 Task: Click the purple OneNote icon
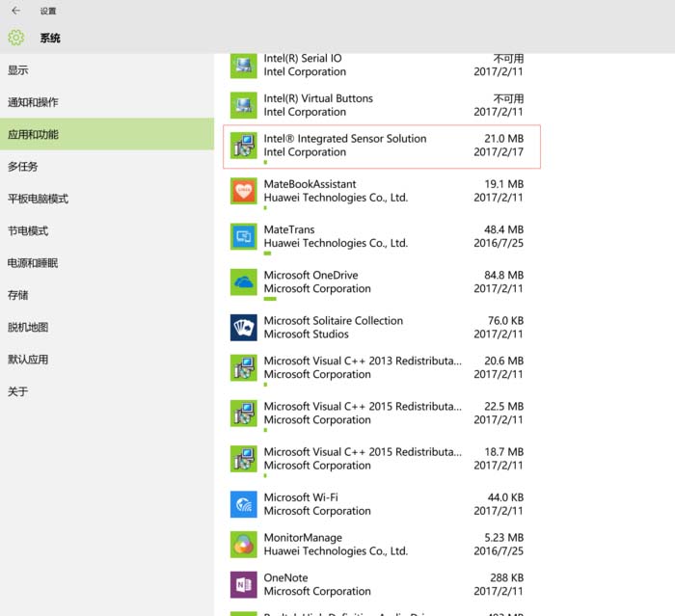[x=244, y=584]
